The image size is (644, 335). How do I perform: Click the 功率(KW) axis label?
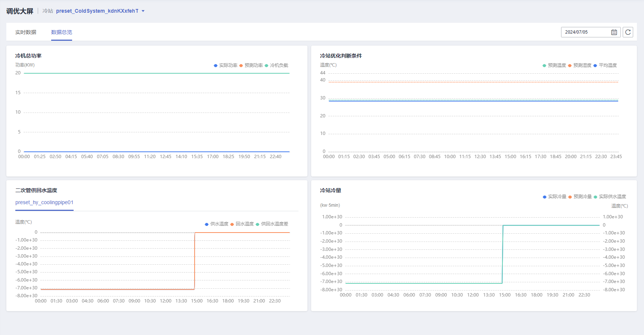pyautogui.click(x=25, y=65)
